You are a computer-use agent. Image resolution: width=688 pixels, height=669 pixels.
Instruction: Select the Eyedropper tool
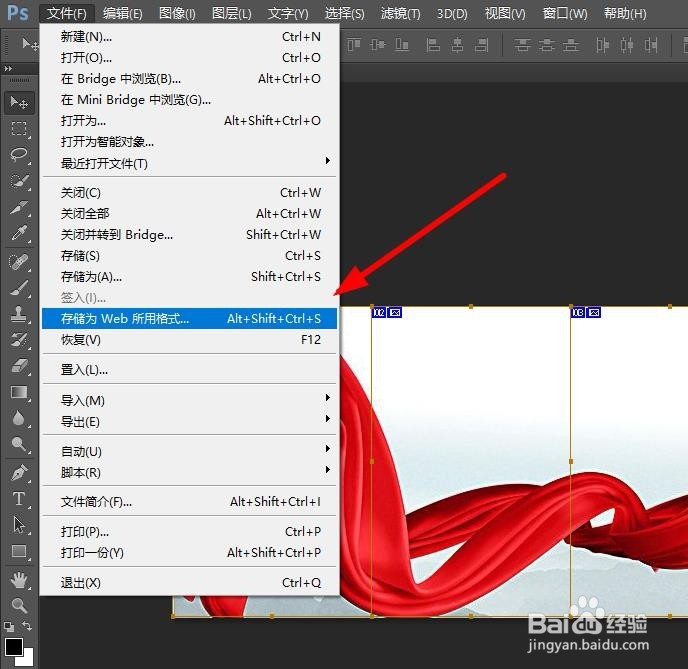tap(18, 233)
